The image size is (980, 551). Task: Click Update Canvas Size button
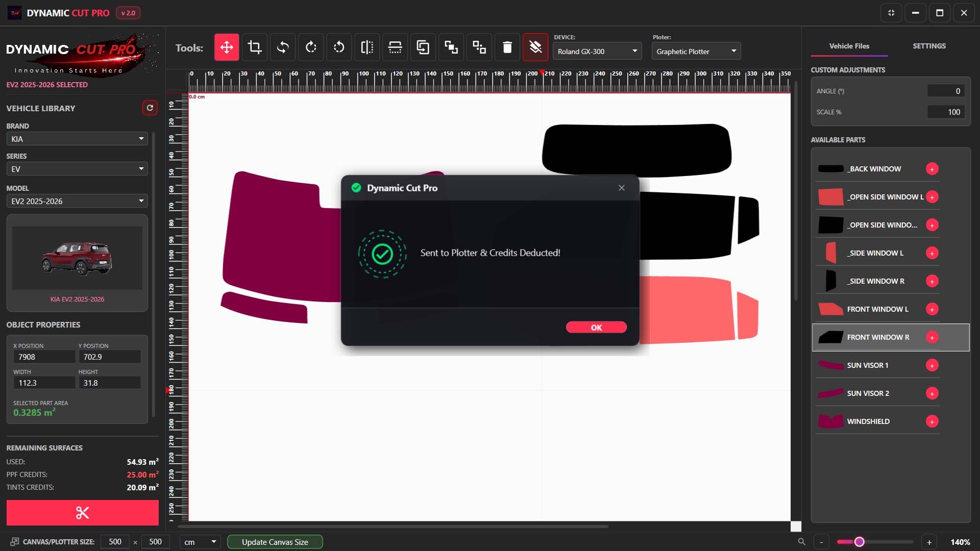coord(275,542)
